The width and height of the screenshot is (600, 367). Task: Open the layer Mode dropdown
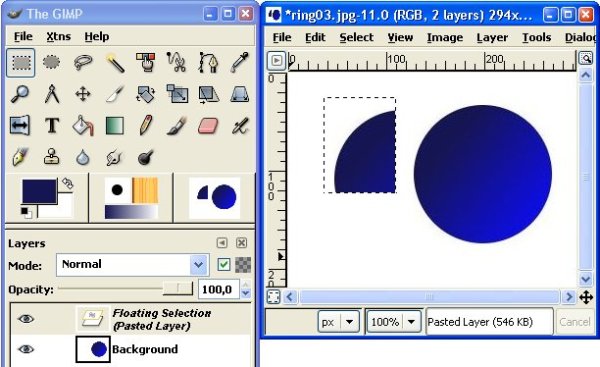point(133,264)
